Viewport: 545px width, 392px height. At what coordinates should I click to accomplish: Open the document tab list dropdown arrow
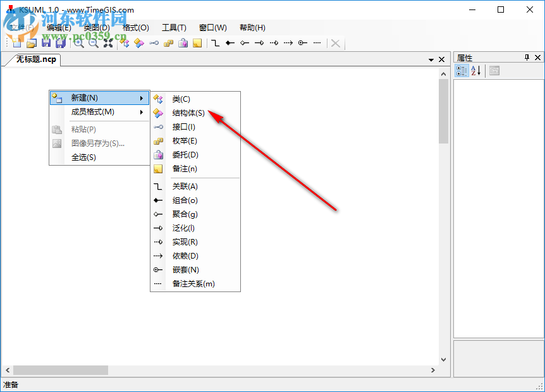click(x=430, y=59)
